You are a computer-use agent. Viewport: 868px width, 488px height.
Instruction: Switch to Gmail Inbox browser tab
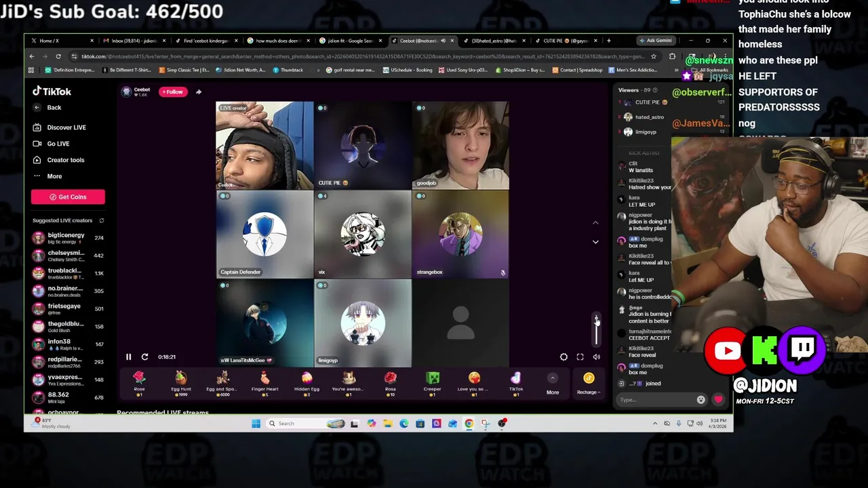click(134, 41)
